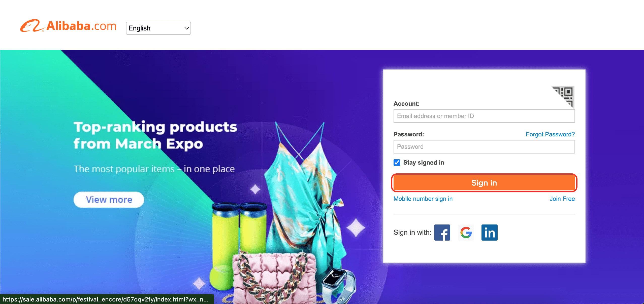Sign in with Google icon
Screen dimensions: 644x304
pyautogui.click(x=466, y=233)
